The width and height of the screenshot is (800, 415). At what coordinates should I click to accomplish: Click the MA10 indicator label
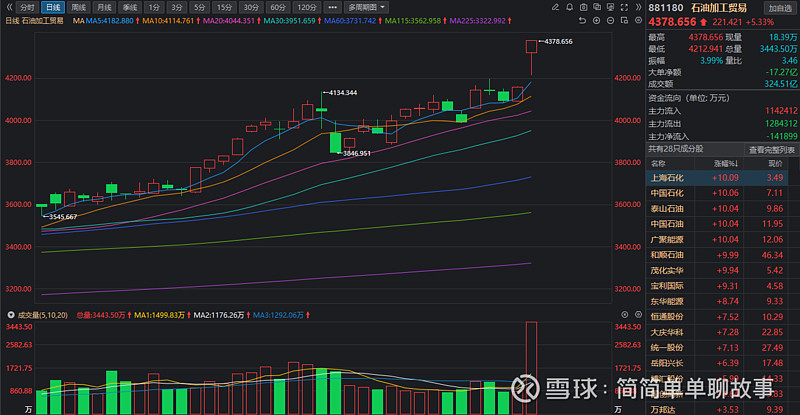(169, 21)
